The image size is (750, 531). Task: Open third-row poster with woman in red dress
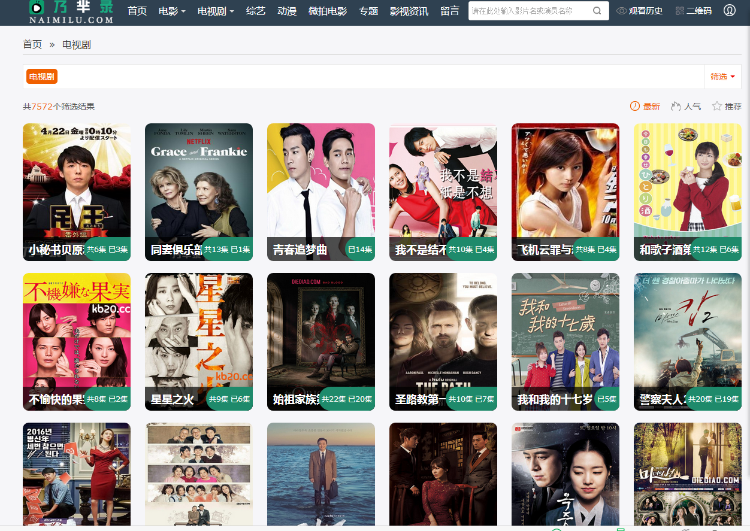(77, 474)
